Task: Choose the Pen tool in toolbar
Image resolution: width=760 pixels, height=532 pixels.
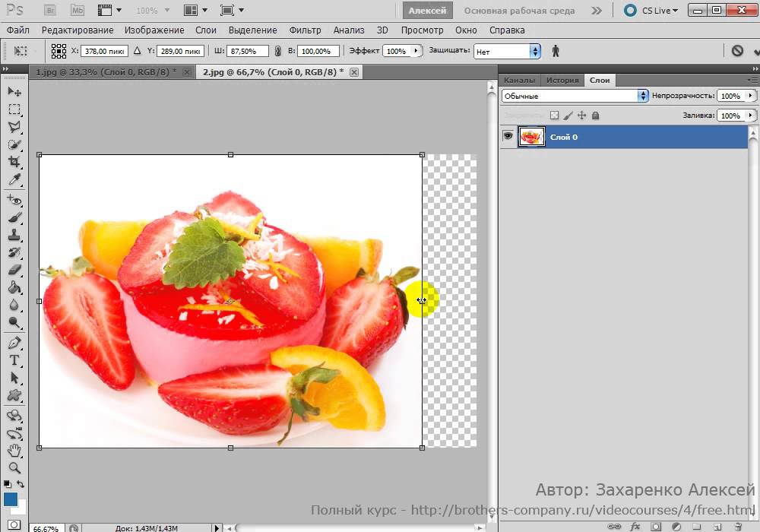Action: 14,343
